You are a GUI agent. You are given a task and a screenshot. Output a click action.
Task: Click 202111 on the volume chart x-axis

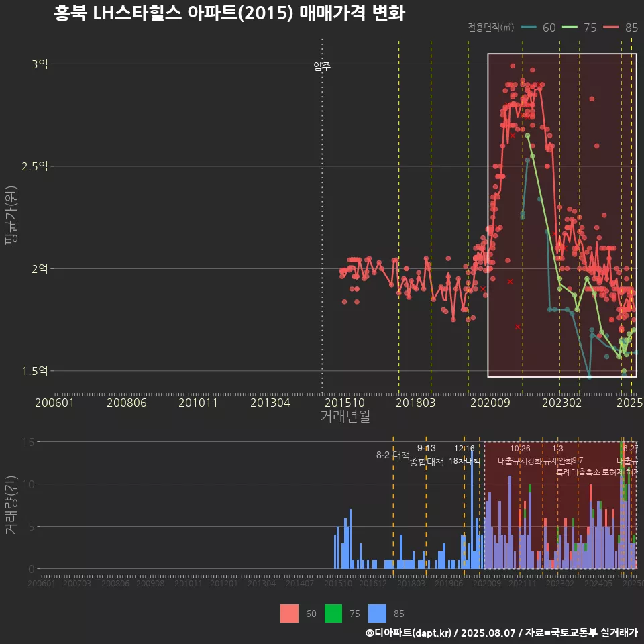[523, 583]
